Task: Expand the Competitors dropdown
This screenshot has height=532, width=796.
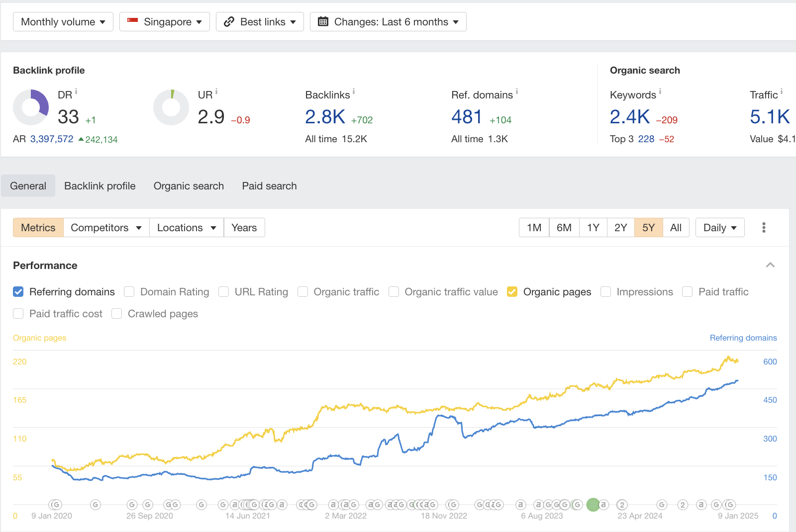Action: (106, 228)
